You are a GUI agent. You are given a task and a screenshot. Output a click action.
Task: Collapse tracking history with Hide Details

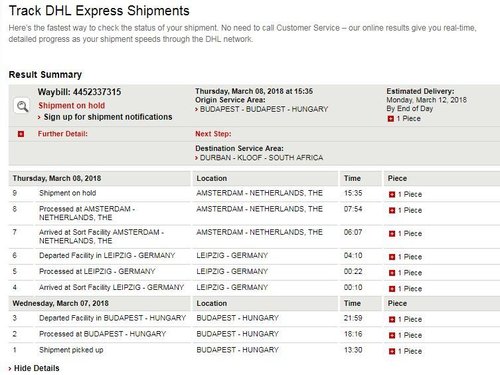click(37, 368)
